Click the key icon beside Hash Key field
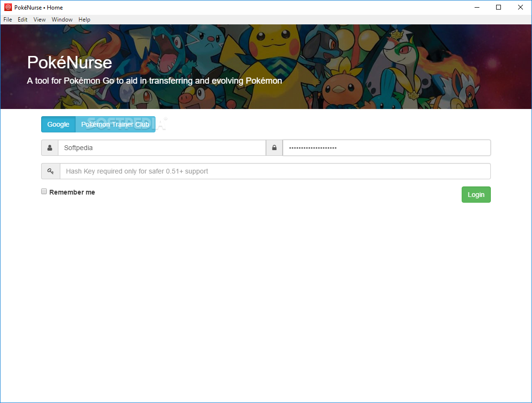This screenshot has width=532, height=403. [x=51, y=171]
